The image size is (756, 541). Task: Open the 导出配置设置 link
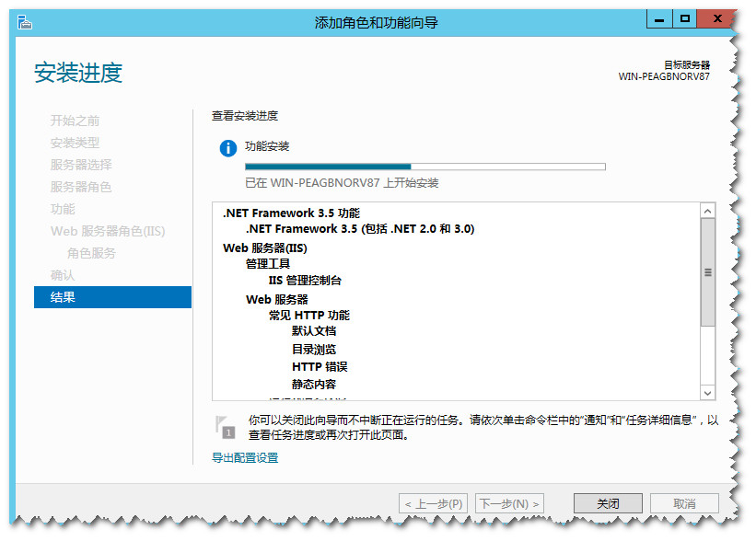[x=245, y=457]
